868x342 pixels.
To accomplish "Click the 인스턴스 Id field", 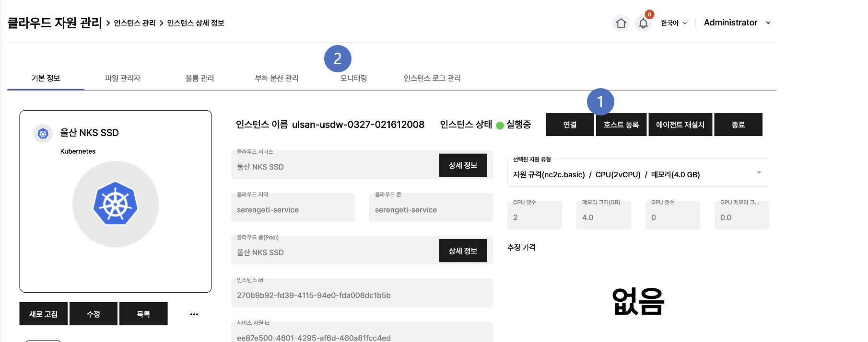I will coord(362,295).
